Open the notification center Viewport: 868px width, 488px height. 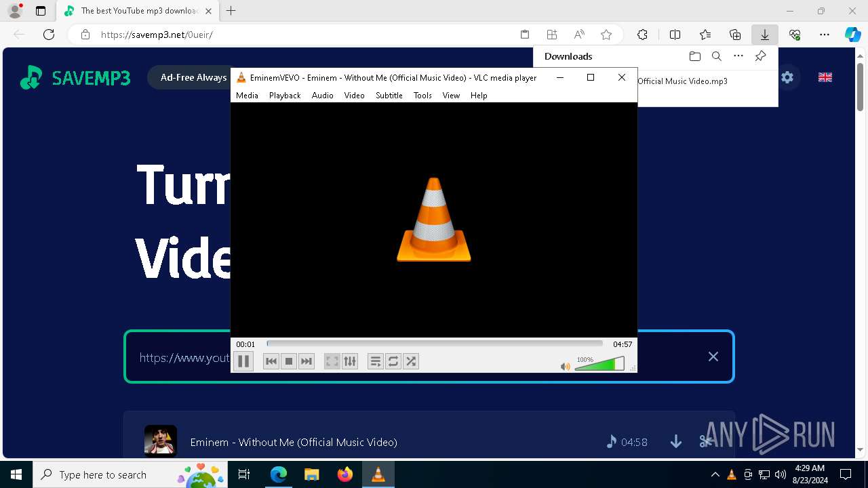846,474
